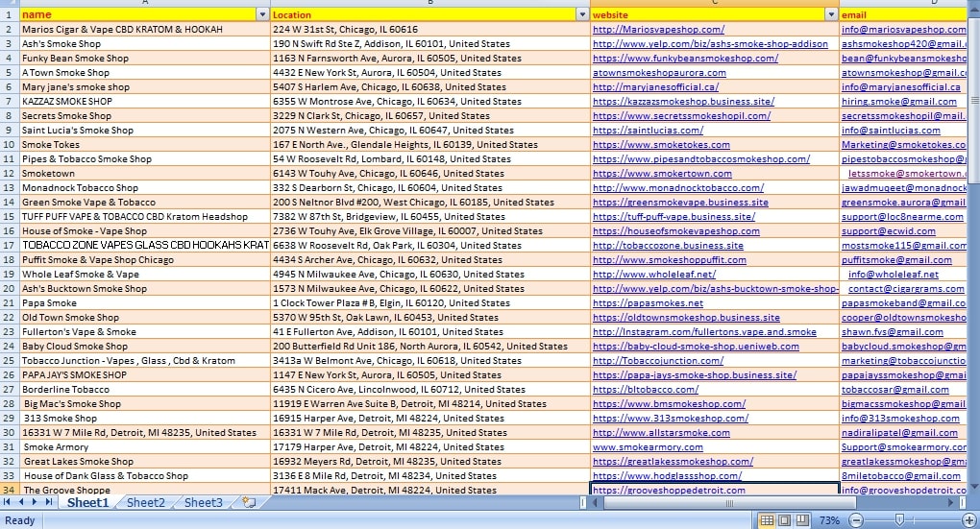This screenshot has height=529, width=980.
Task: Switch to Page Break Preview
Action: pos(801,520)
